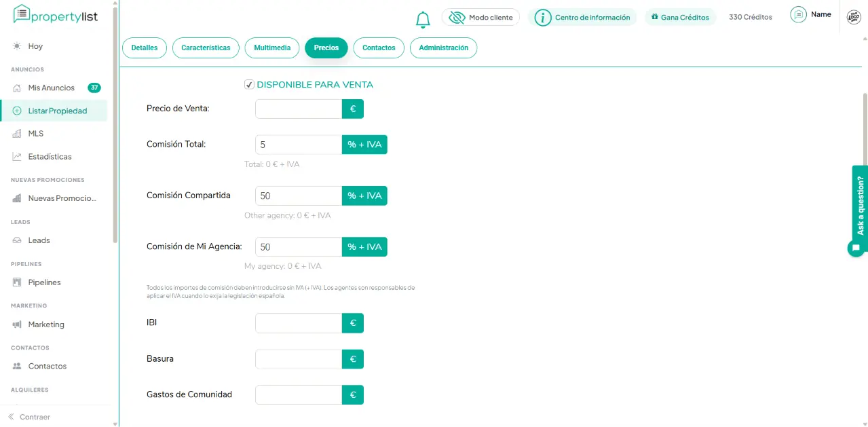Screen dimensions: 868x427
Task: Click the Basura amount field
Action: [x=299, y=359]
